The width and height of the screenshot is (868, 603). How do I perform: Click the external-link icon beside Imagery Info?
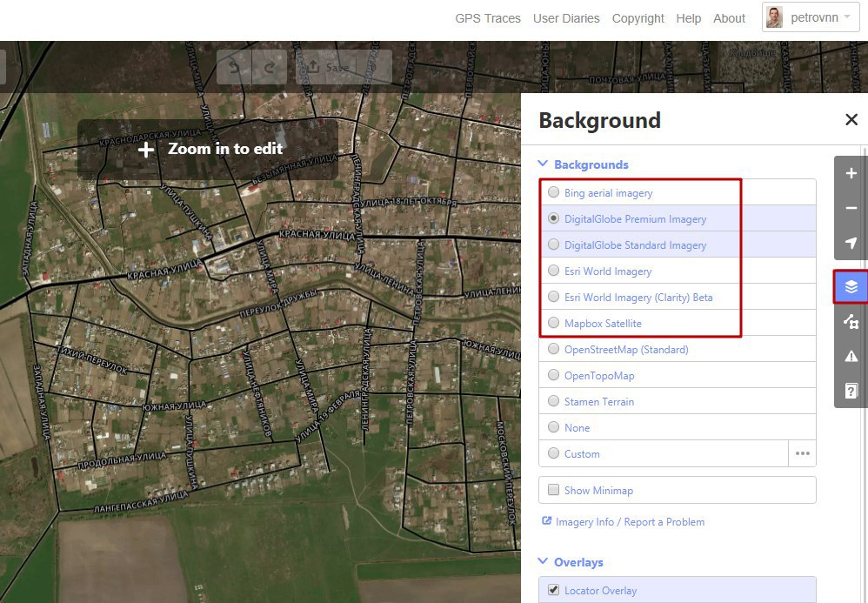click(546, 521)
